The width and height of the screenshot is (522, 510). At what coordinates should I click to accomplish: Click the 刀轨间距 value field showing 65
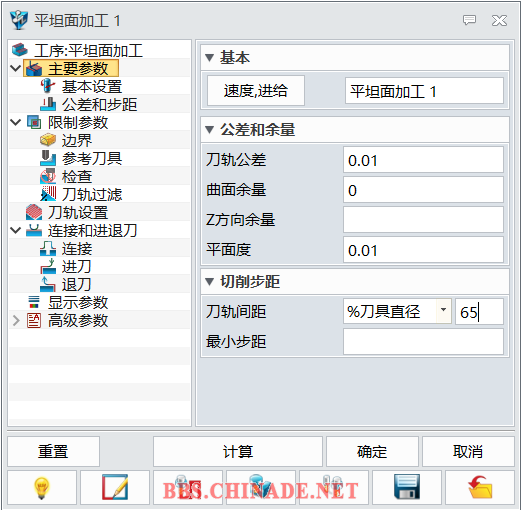[x=479, y=312]
